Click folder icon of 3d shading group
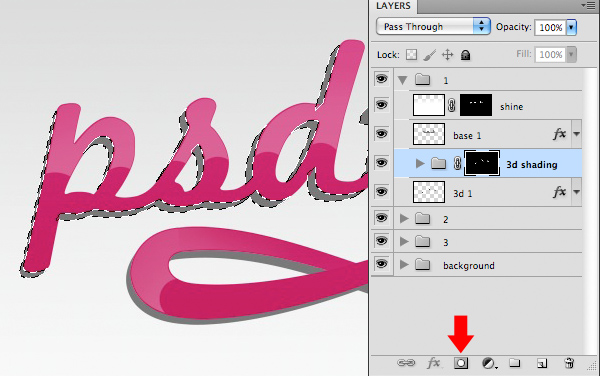This screenshot has width=600, height=376. click(439, 163)
